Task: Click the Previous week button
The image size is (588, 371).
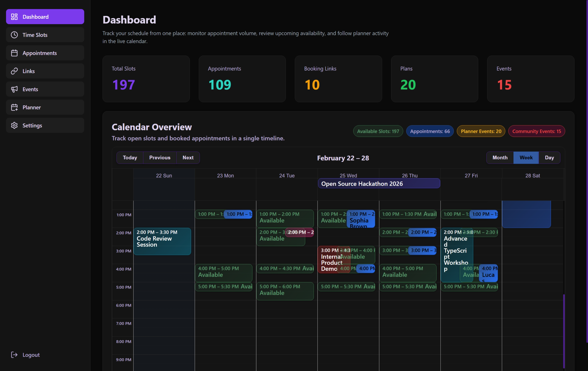Action: pos(160,158)
